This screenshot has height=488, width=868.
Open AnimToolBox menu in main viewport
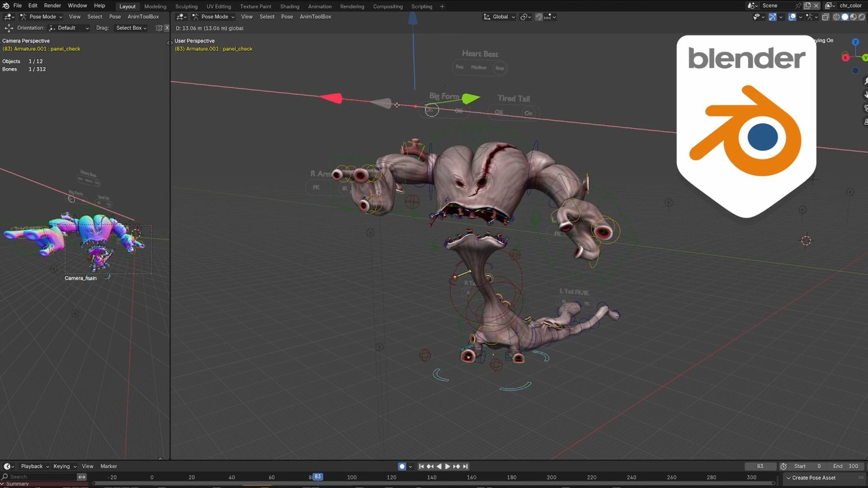tap(315, 17)
